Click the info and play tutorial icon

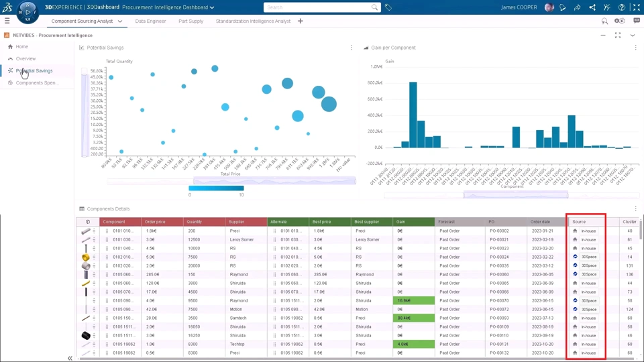click(x=619, y=21)
